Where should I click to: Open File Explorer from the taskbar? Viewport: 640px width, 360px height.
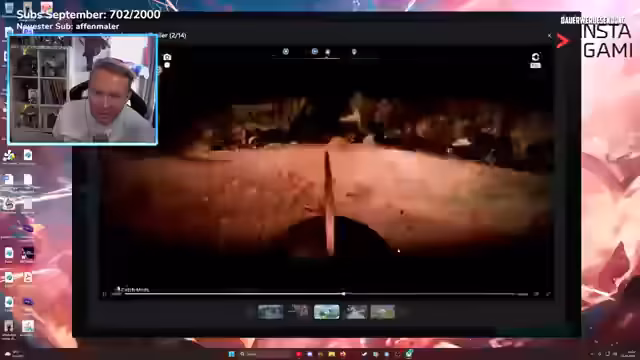pos(331,354)
